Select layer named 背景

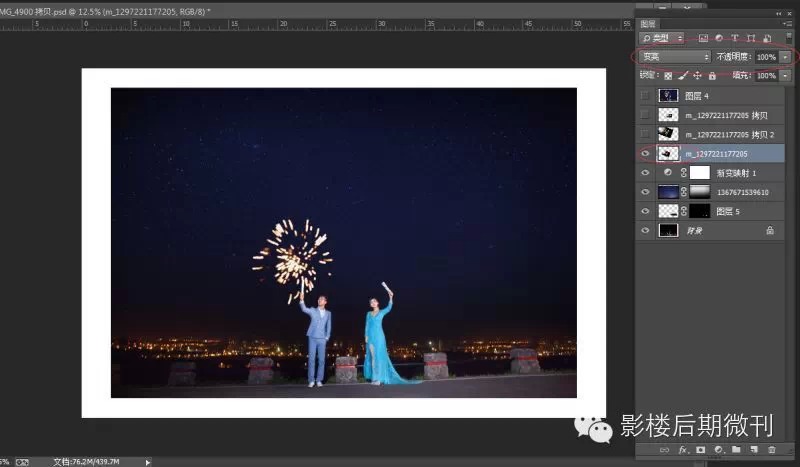tap(694, 231)
